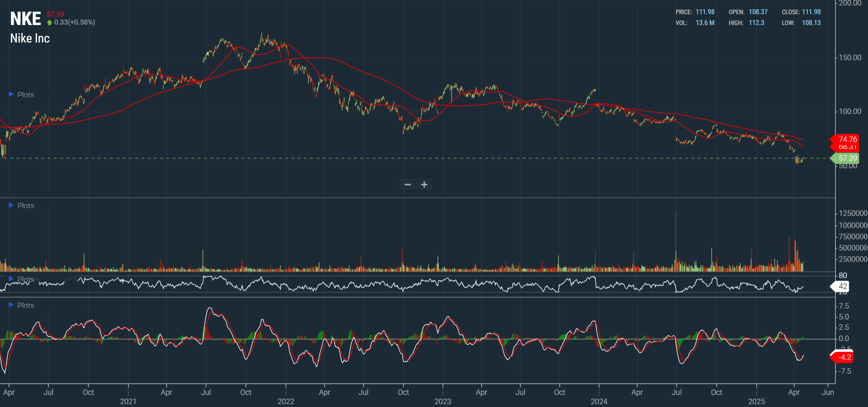Viewport: 868px width, 407px height.
Task: Click the green up arrow beside 0.33(+0.58%)
Action: click(x=50, y=23)
